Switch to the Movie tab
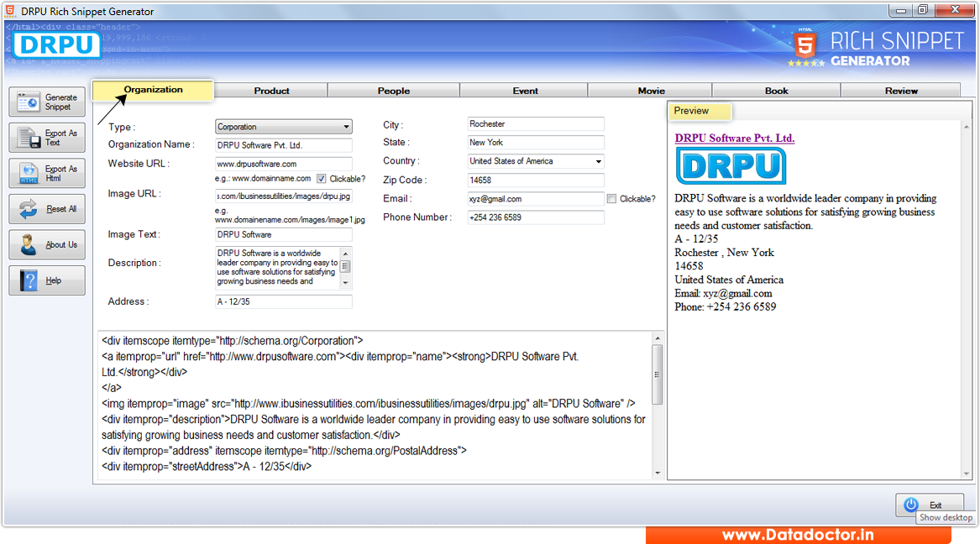This screenshot has width=980, height=544. click(x=652, y=91)
